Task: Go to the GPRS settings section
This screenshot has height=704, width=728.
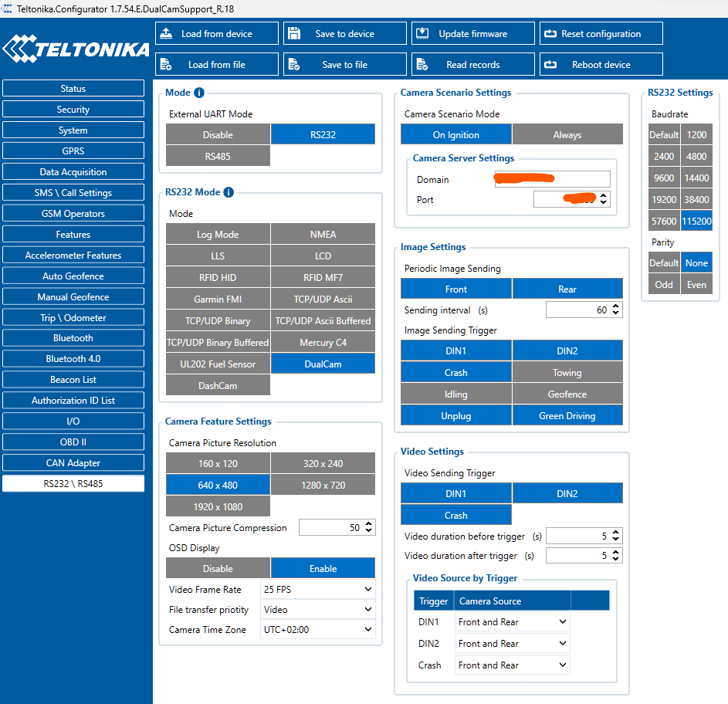Action: click(73, 151)
